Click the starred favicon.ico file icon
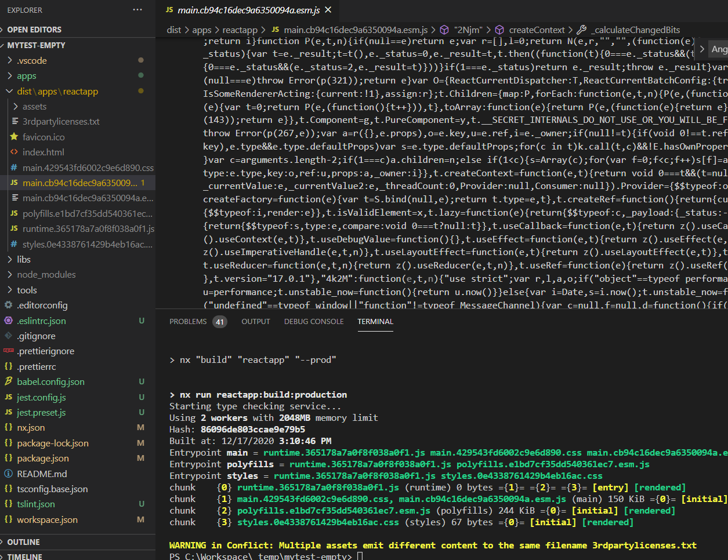Viewport: 728px width, 560px height. [x=16, y=137]
